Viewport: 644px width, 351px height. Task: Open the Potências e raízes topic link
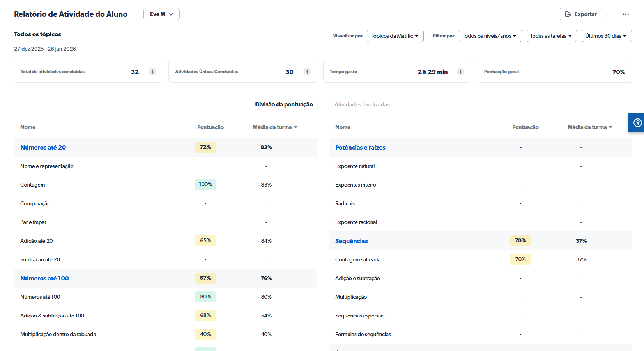[x=360, y=148]
